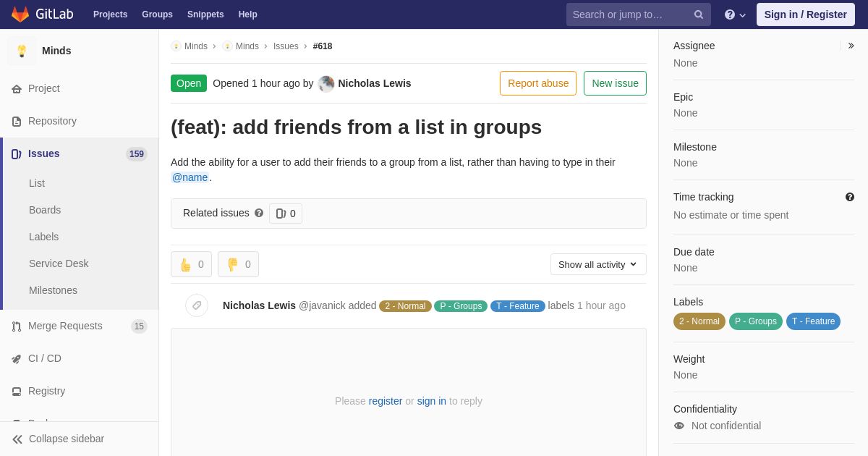
Task: Collapse the right sidebar with double arrow
Action: click(851, 46)
